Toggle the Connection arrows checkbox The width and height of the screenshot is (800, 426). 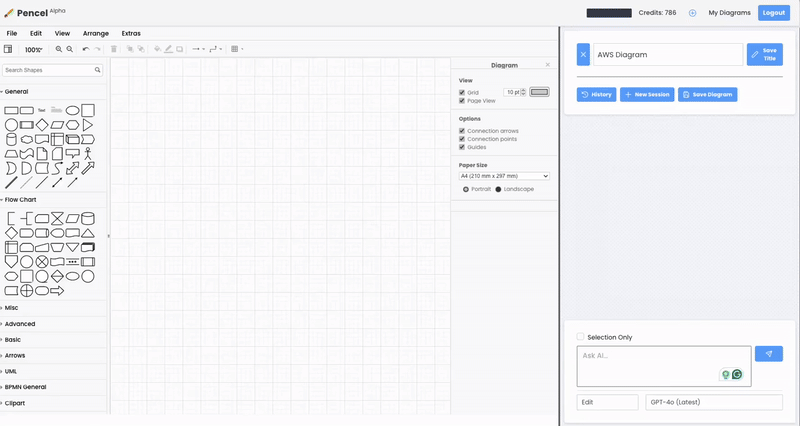coord(462,131)
